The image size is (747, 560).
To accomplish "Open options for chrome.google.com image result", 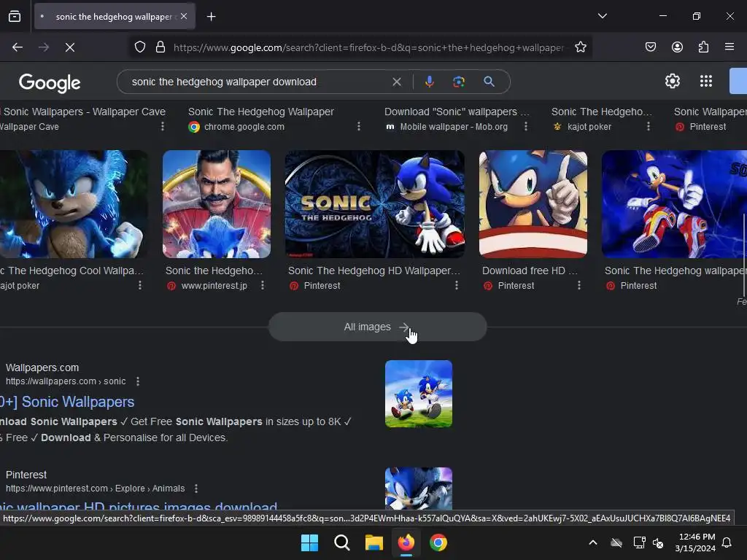I will click(x=359, y=126).
